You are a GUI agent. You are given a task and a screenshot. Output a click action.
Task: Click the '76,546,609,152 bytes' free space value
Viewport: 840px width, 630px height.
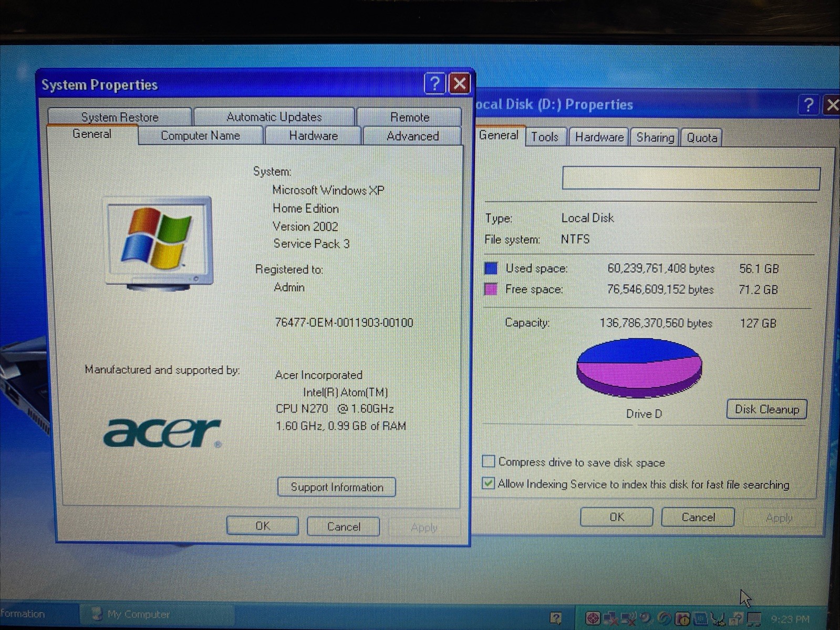tap(660, 290)
